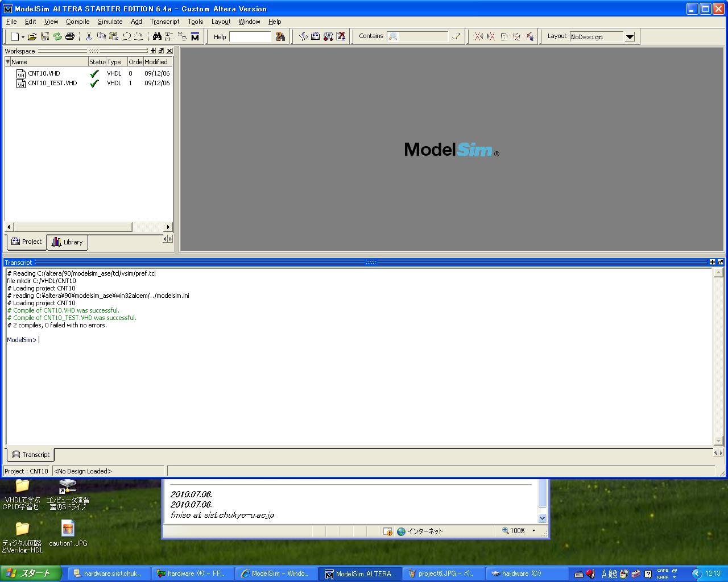The width and height of the screenshot is (728, 582).
Task: Open the Edit menu
Action: pyautogui.click(x=31, y=22)
